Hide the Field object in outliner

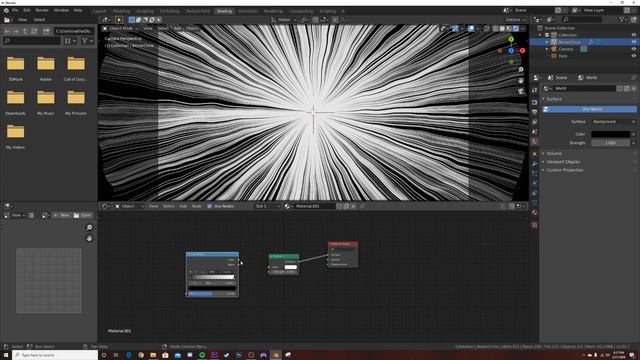pos(634,56)
